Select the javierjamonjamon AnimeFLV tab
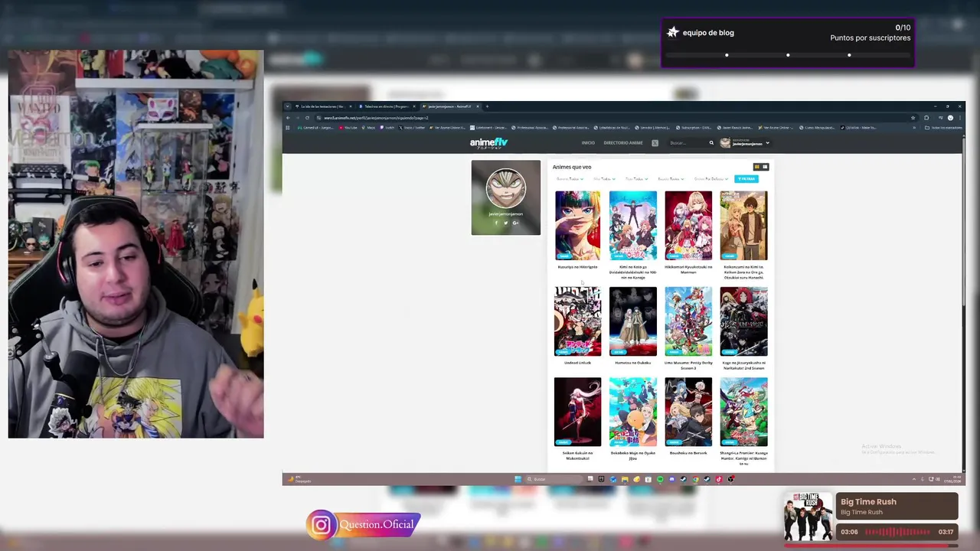The image size is (980, 551). click(450, 106)
